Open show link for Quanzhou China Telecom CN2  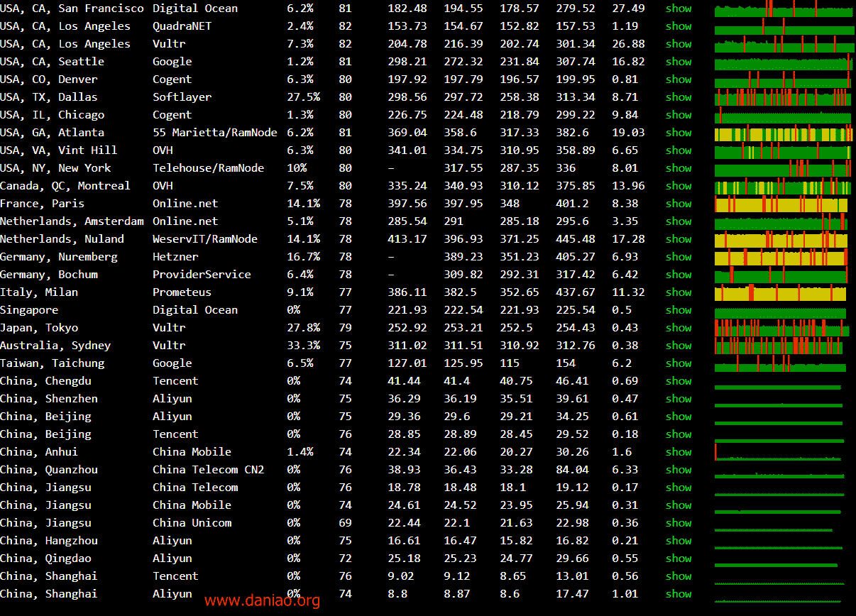point(679,470)
